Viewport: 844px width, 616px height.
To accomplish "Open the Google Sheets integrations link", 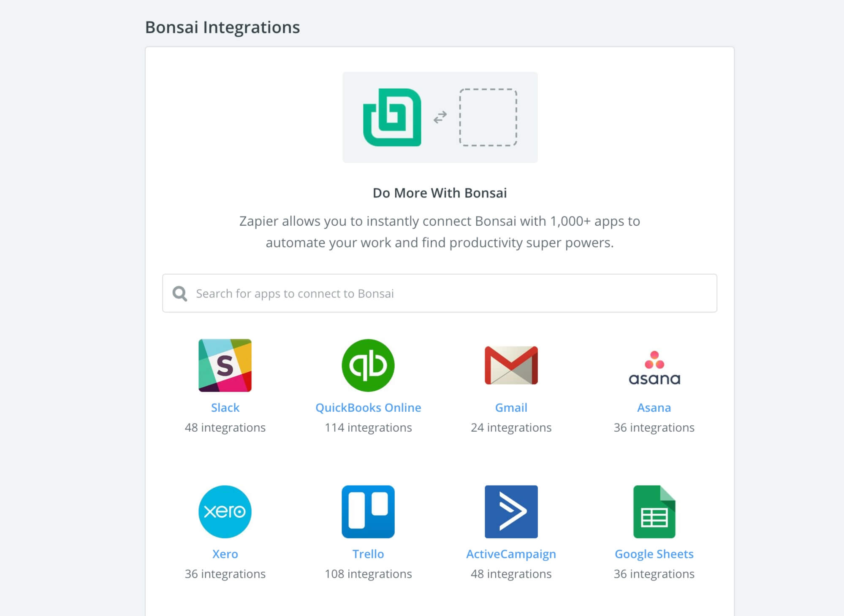I will (654, 554).
